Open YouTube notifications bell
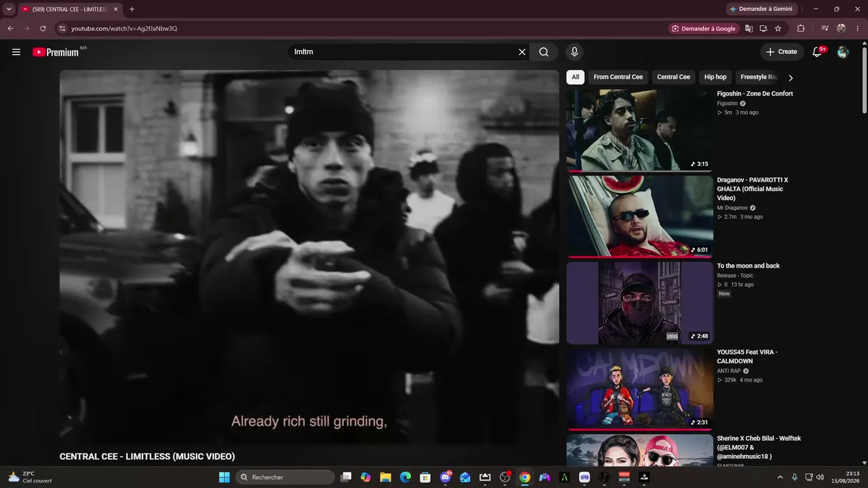Viewport: 868px width, 488px height. [x=818, y=52]
